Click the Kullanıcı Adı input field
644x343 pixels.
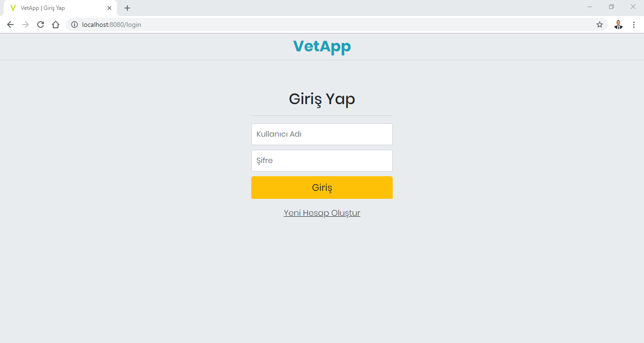pos(322,134)
